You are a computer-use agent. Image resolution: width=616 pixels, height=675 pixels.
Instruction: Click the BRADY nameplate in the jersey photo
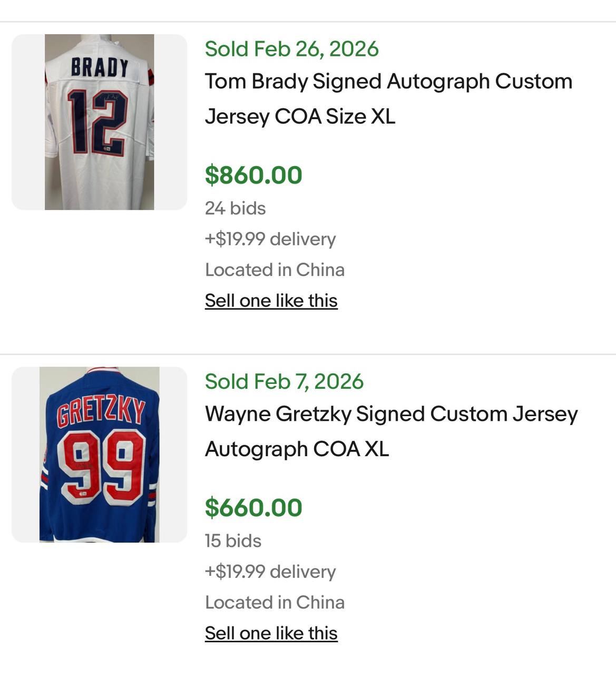(100, 67)
